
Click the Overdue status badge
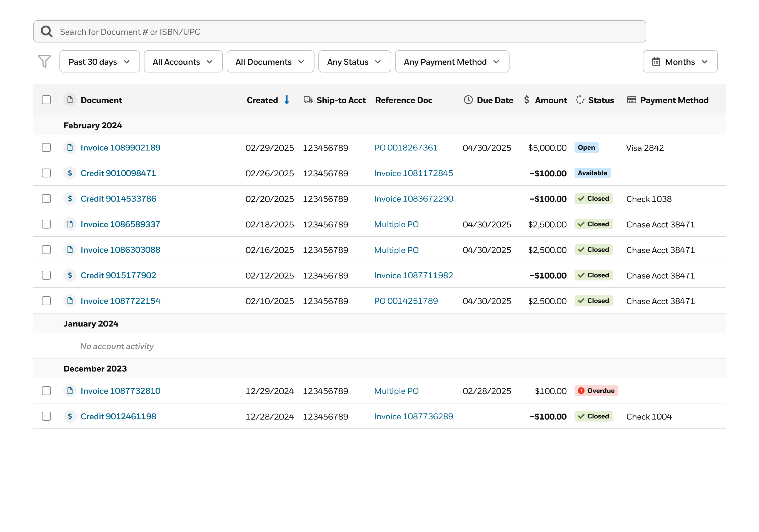[596, 391]
